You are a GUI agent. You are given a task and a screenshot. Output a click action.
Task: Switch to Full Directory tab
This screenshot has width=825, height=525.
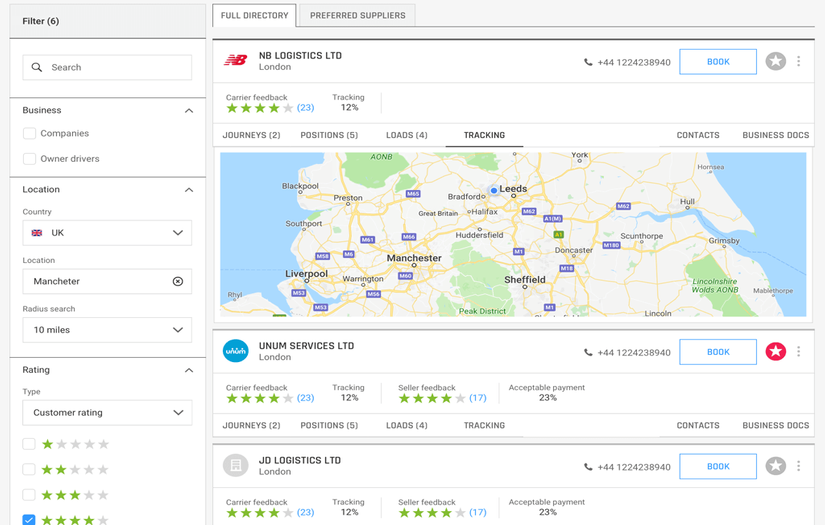click(x=255, y=15)
